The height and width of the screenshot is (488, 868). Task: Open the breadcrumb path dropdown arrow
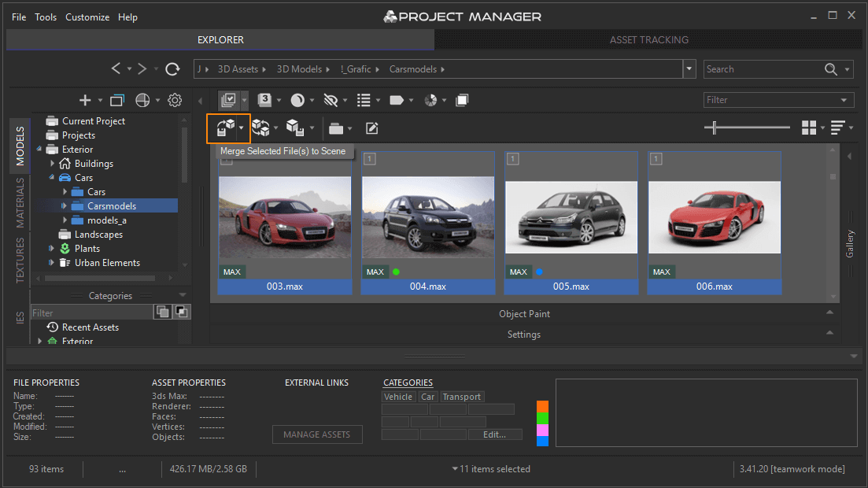coord(689,68)
